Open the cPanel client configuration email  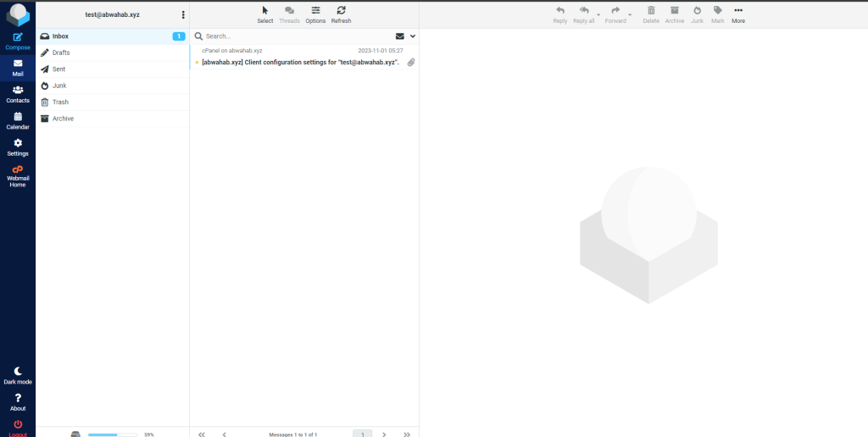pyautogui.click(x=301, y=63)
